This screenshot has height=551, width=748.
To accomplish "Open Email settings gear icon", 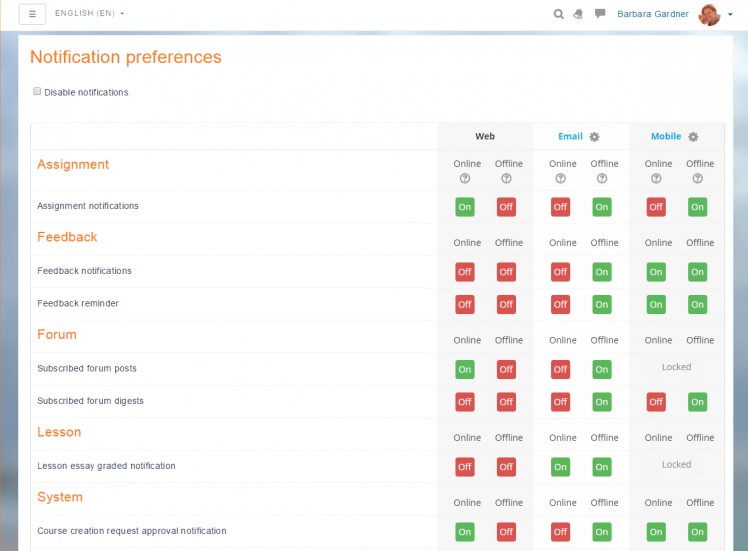I will [x=594, y=137].
